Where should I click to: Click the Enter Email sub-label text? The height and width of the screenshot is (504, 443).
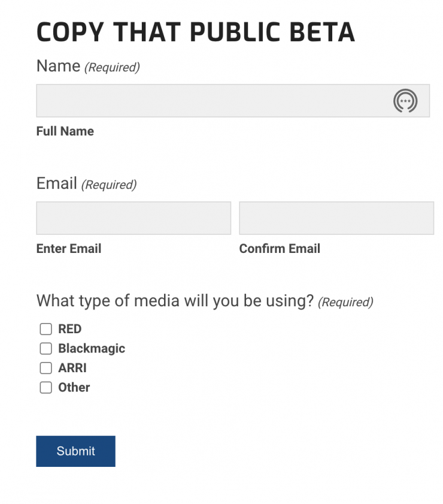(x=69, y=249)
